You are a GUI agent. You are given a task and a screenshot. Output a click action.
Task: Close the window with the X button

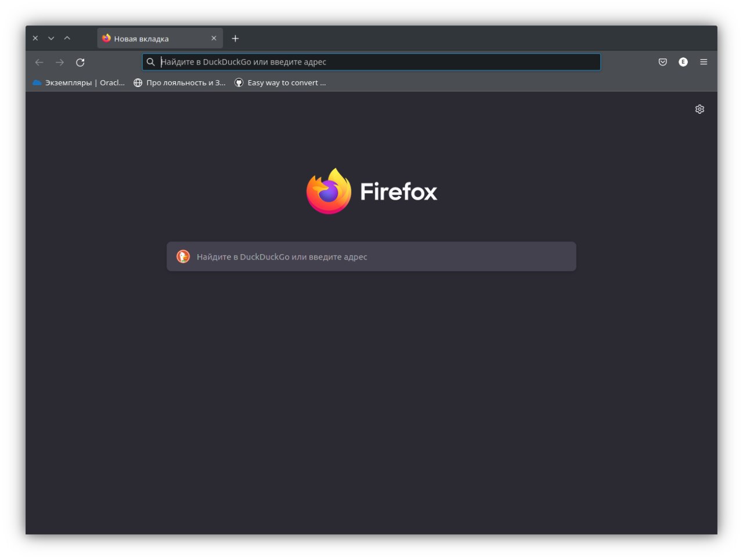click(35, 38)
